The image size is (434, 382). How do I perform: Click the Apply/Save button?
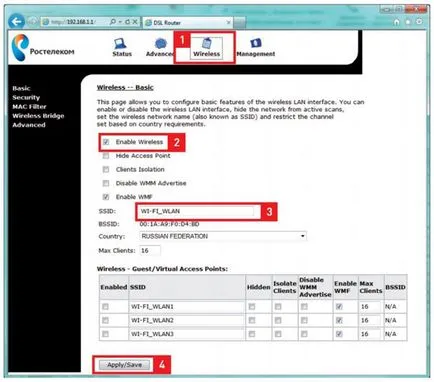click(125, 365)
